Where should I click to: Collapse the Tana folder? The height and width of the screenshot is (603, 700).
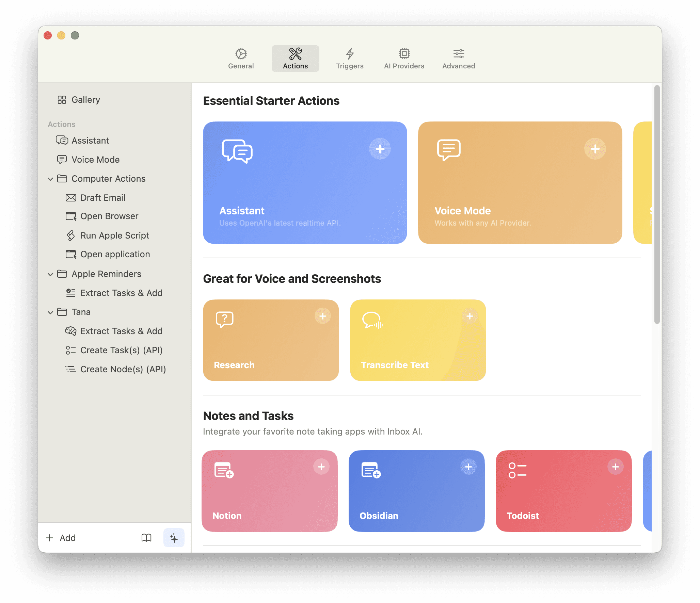pyautogui.click(x=50, y=312)
